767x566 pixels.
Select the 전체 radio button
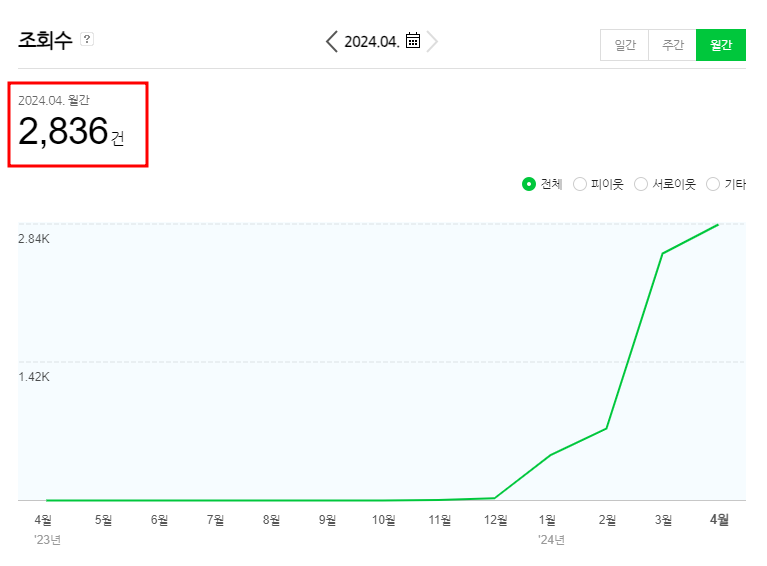(x=529, y=184)
